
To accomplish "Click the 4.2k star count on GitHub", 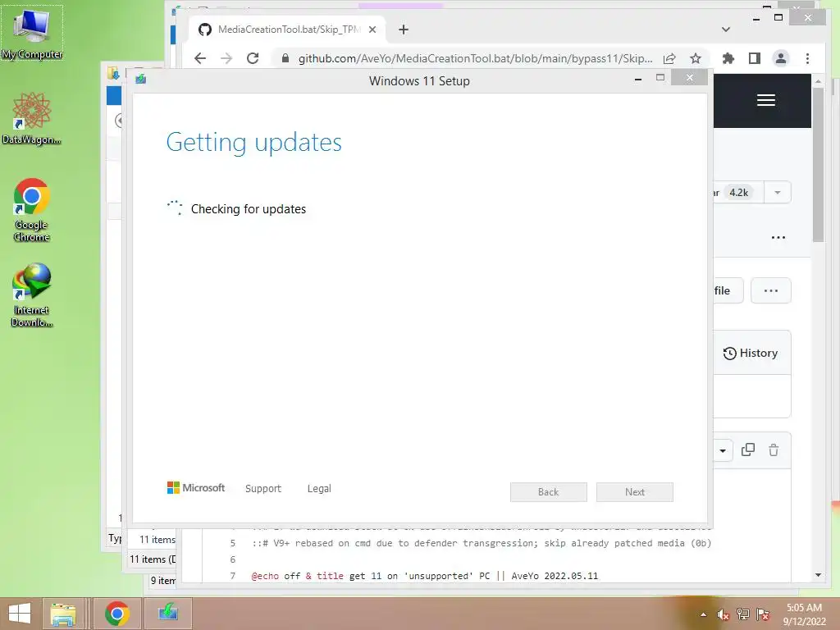I will [x=738, y=192].
